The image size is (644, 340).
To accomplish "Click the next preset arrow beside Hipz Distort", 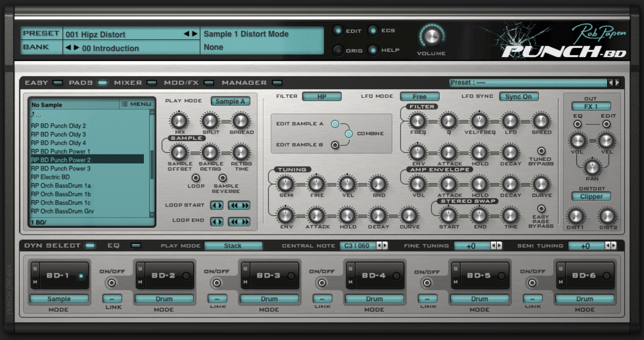I will (x=195, y=34).
